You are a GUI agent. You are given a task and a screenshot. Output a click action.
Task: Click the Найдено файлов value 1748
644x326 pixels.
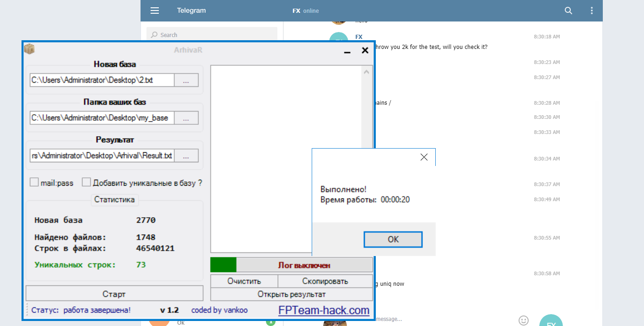pyautogui.click(x=146, y=237)
